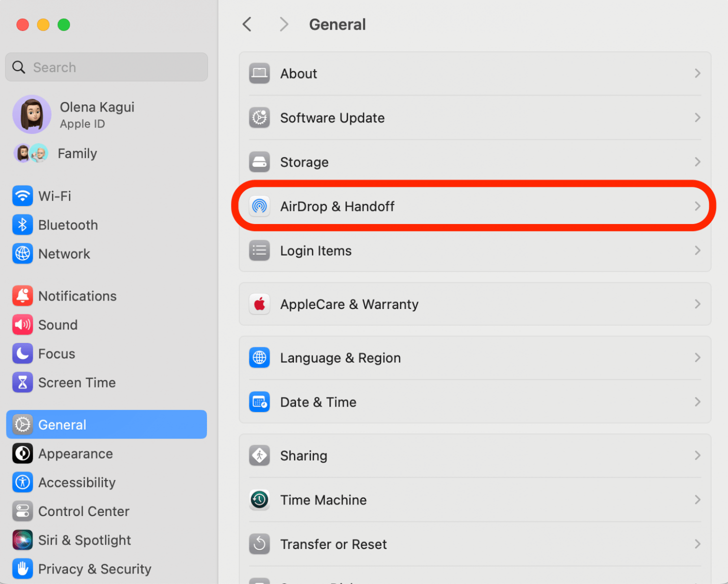Screen dimensions: 728x584
Task: Click the Time Machine clock icon
Action: tap(259, 500)
